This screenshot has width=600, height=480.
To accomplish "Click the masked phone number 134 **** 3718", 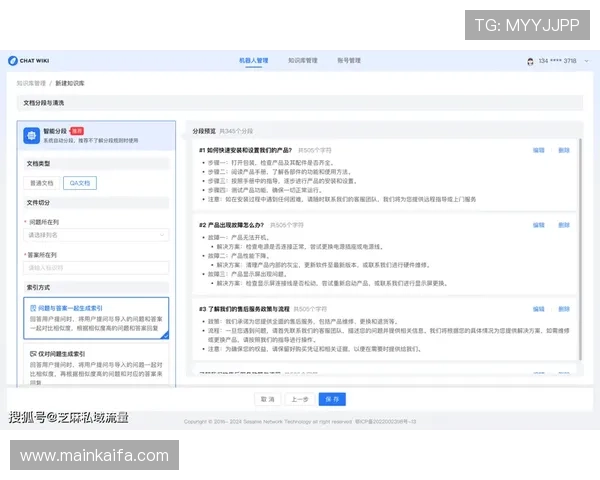I will pos(558,61).
